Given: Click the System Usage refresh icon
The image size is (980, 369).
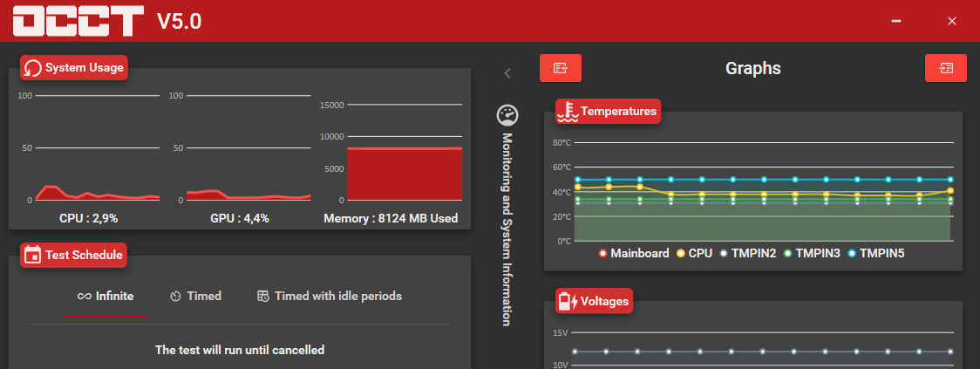Looking at the screenshot, I should [33, 68].
